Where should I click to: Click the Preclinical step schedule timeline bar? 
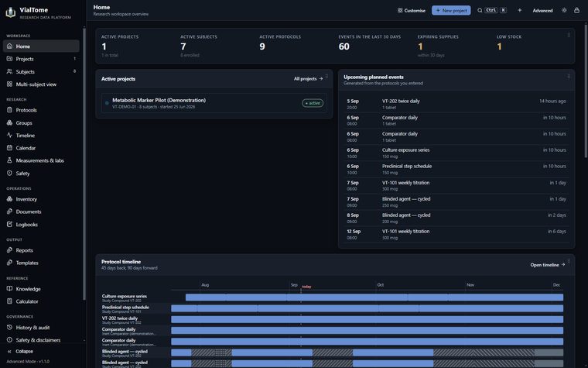coord(367,308)
